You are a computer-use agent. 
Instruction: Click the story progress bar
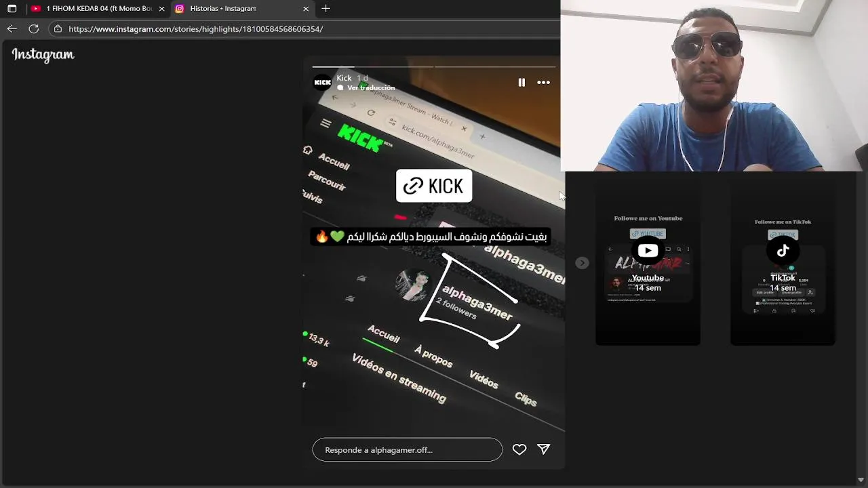point(434,67)
